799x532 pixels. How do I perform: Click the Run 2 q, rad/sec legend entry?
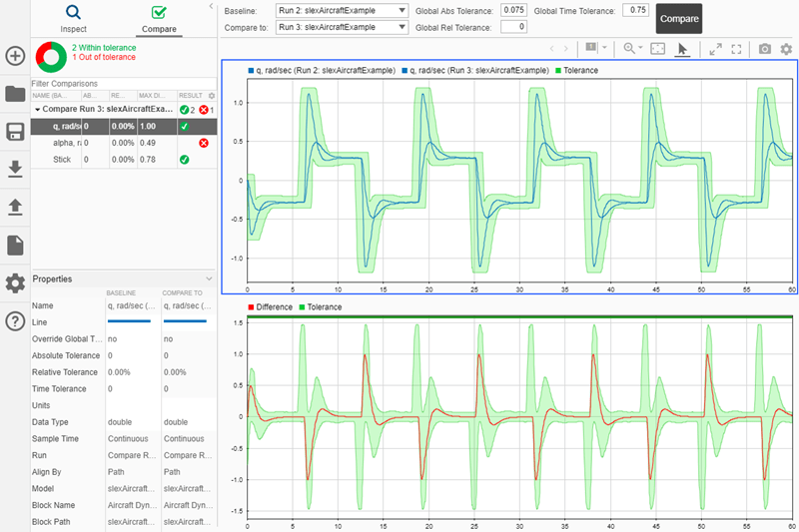pos(322,70)
